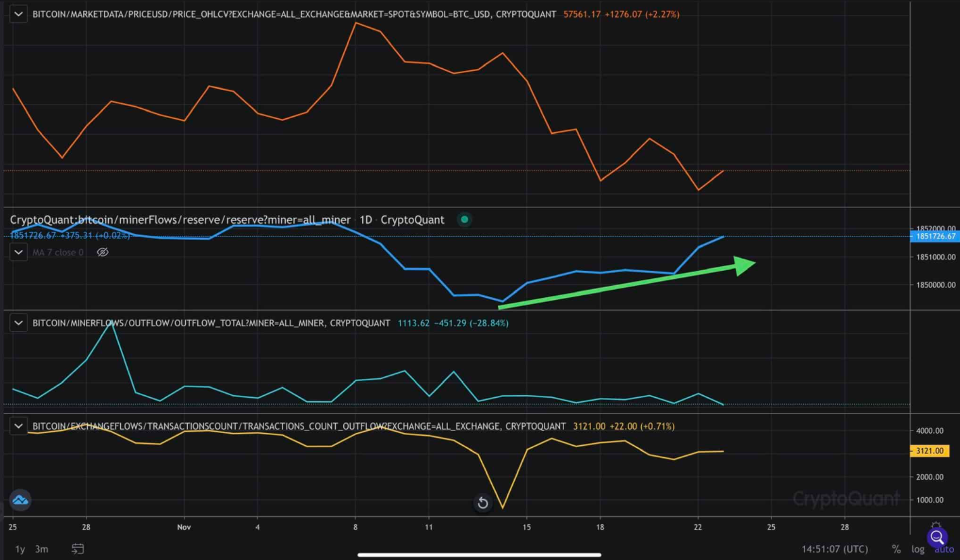
Task: Click the purple magnifier search button
Action: pos(937,537)
